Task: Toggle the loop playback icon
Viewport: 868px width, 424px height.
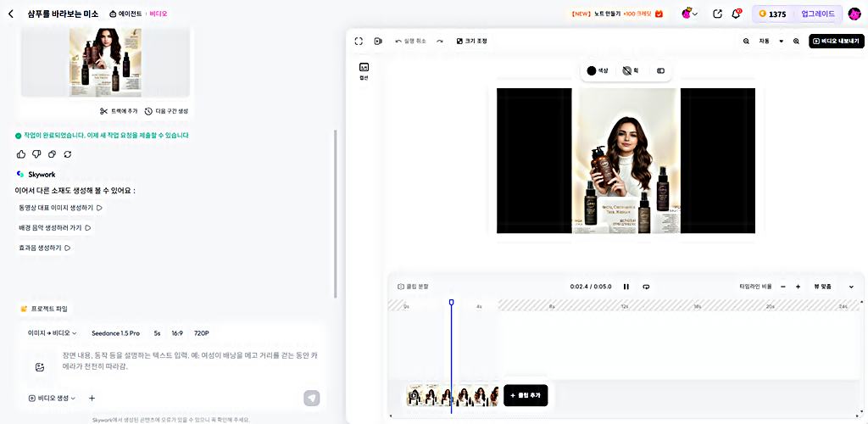Action: 645,287
